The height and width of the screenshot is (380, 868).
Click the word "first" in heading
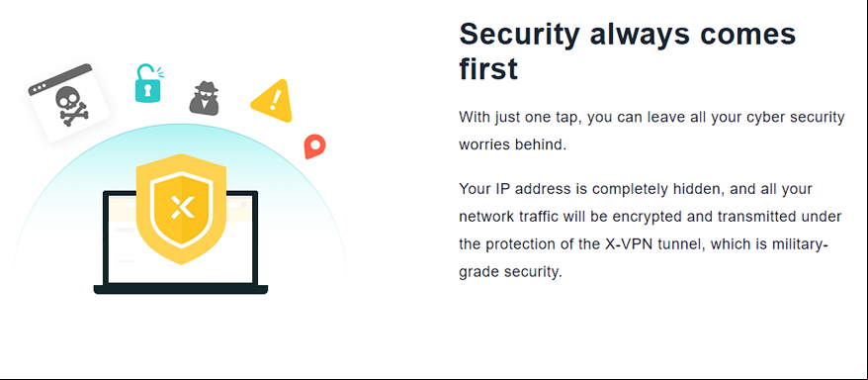(x=488, y=69)
